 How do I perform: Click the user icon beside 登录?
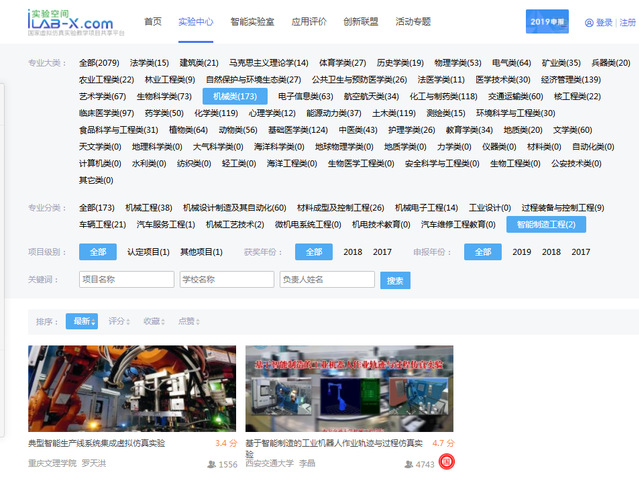pos(588,22)
